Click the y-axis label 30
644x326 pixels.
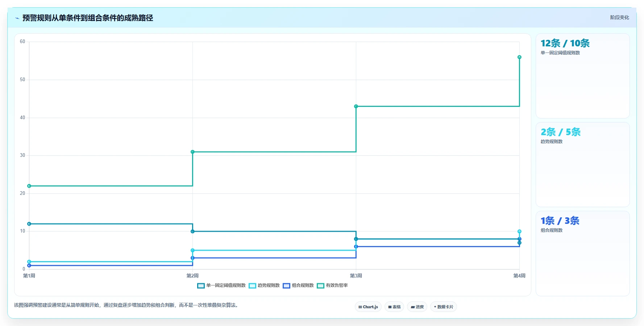tap(22, 155)
